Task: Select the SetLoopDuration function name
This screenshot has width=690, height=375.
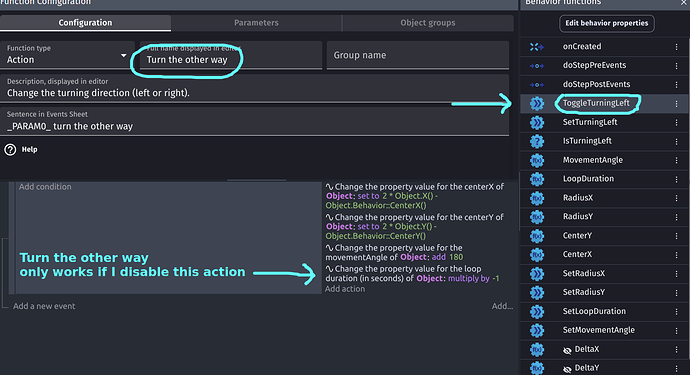Action: pos(594,311)
